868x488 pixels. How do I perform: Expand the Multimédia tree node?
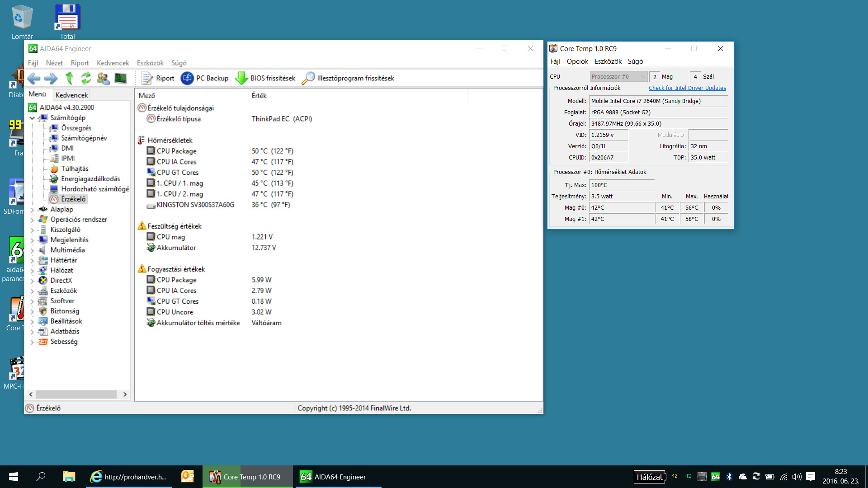[x=32, y=250]
